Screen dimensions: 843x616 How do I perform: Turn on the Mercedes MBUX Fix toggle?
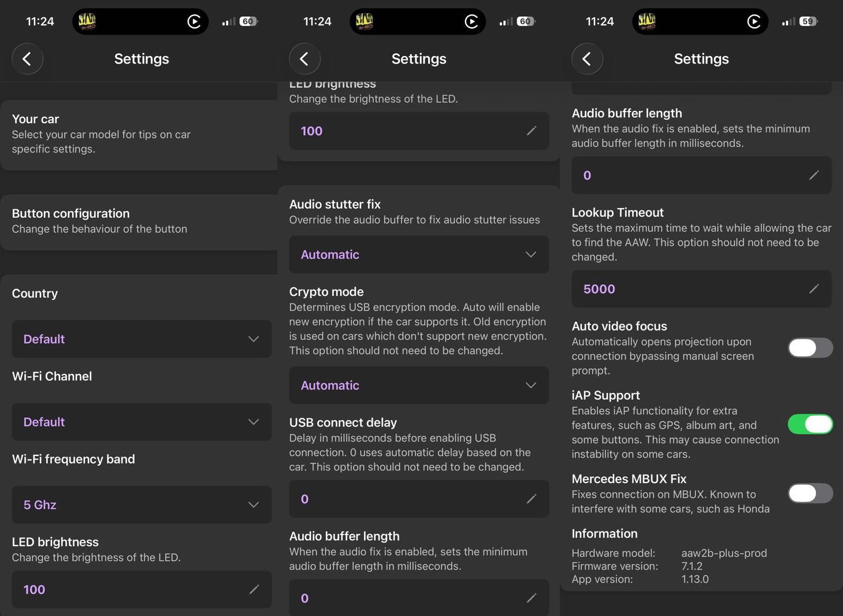pos(810,493)
